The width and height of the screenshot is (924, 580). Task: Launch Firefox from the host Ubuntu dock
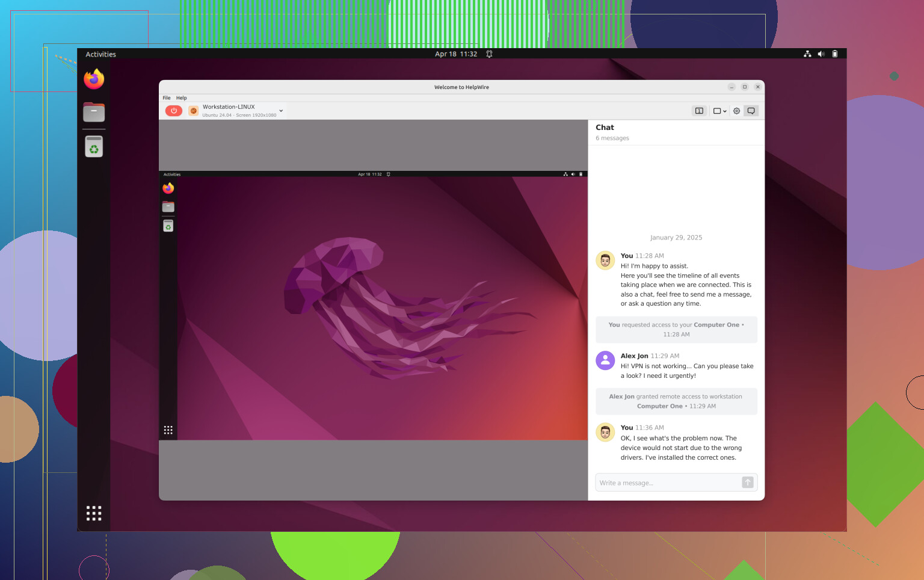[94, 79]
